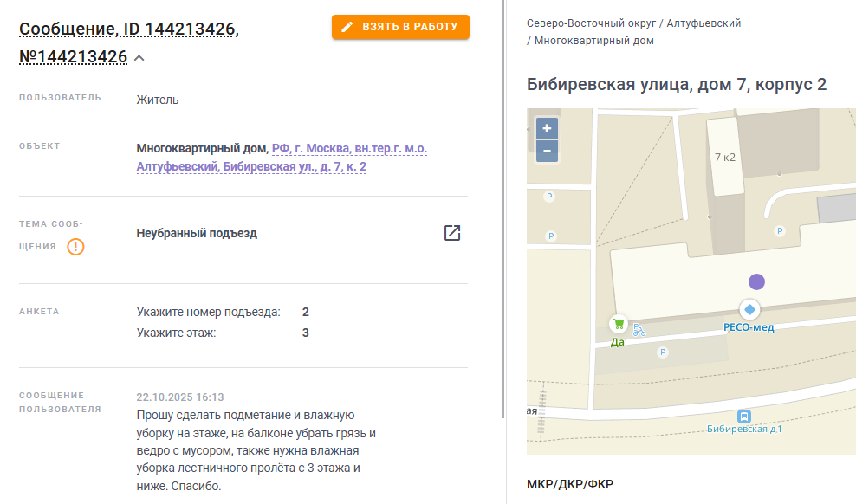
Task: Click the 'Многоквартирный дом,' object label
Action: point(203,148)
